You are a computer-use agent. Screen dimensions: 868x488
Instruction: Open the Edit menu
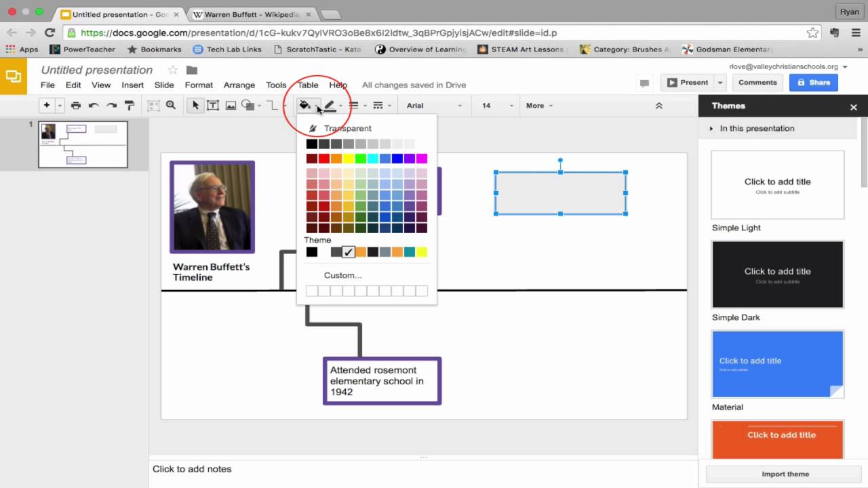click(73, 85)
